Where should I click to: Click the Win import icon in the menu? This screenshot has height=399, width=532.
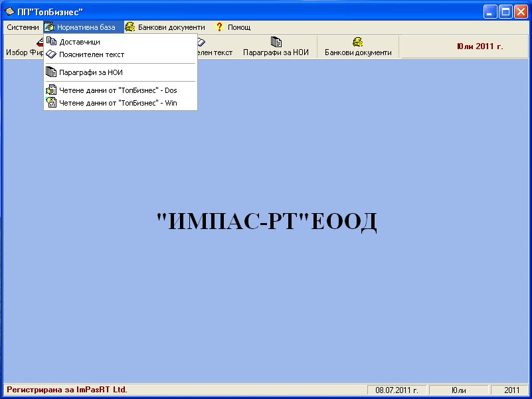51,102
